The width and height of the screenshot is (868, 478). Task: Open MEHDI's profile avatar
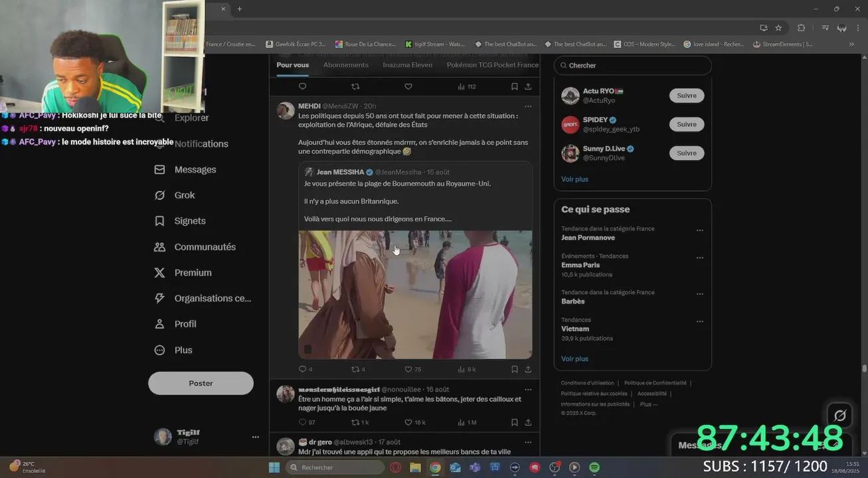point(286,111)
